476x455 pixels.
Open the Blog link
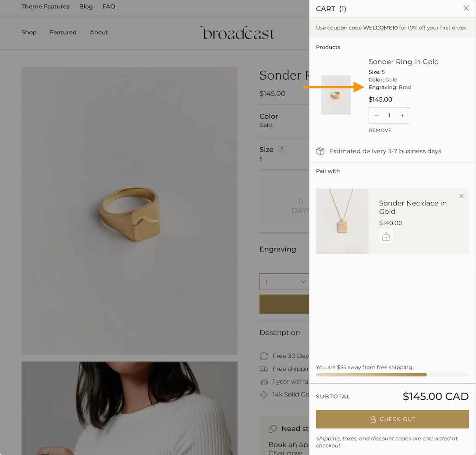point(86,7)
